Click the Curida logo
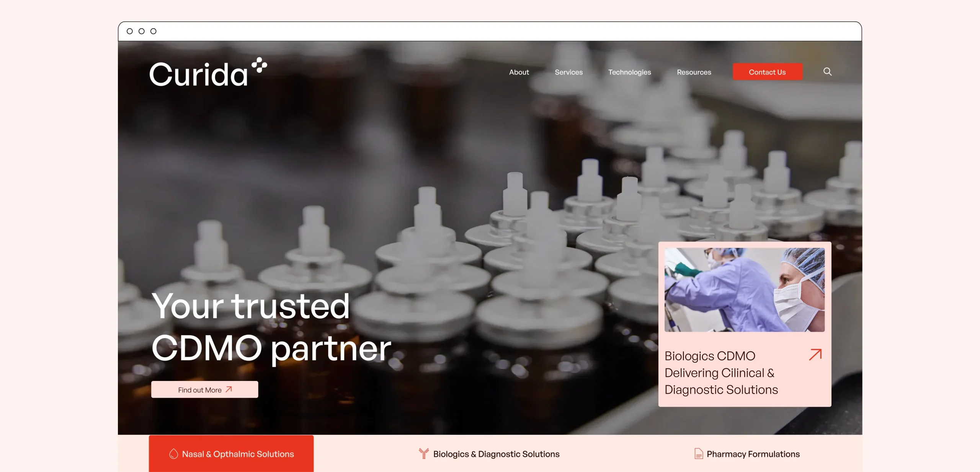This screenshot has height=472, width=980. [208, 72]
